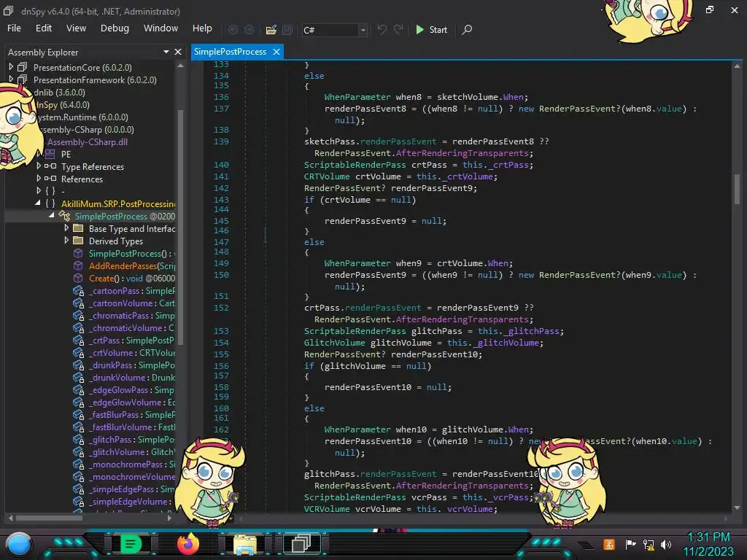The height and width of the screenshot is (560, 747).
Task: Click the PE node icon
Action: click(50, 155)
